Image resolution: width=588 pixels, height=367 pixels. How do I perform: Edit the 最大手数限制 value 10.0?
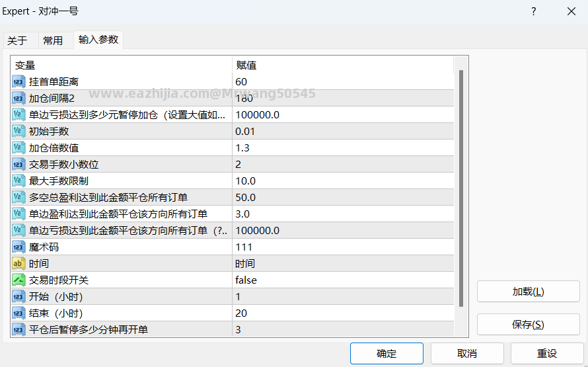343,181
